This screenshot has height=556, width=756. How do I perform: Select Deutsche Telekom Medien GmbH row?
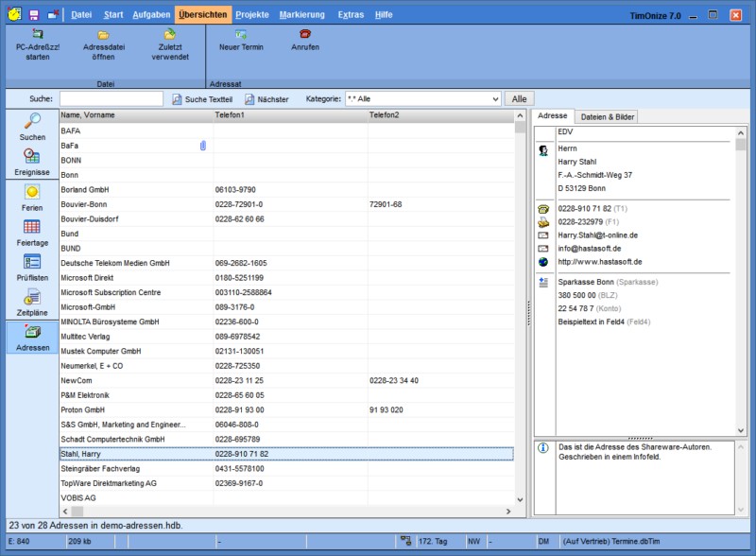click(x=286, y=263)
